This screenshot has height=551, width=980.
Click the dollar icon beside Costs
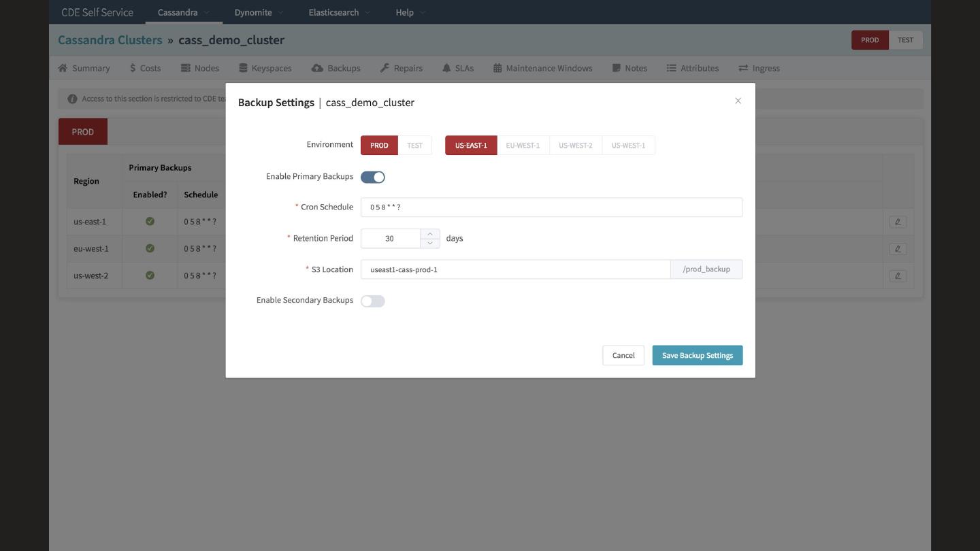pyautogui.click(x=133, y=68)
